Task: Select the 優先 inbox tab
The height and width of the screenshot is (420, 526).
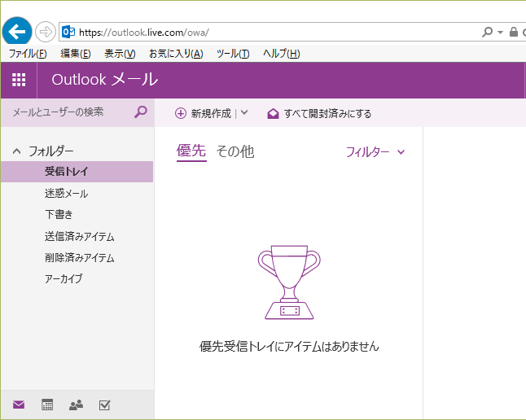Action: [x=191, y=151]
